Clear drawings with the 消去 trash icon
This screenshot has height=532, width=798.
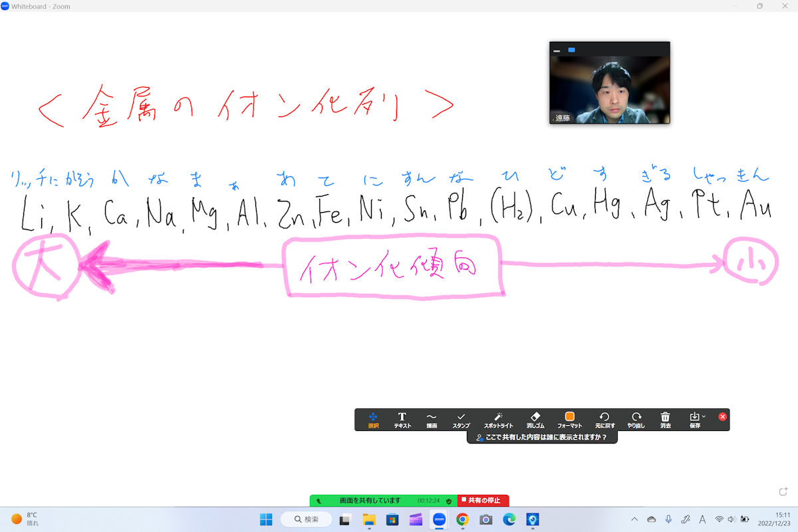[665, 419]
